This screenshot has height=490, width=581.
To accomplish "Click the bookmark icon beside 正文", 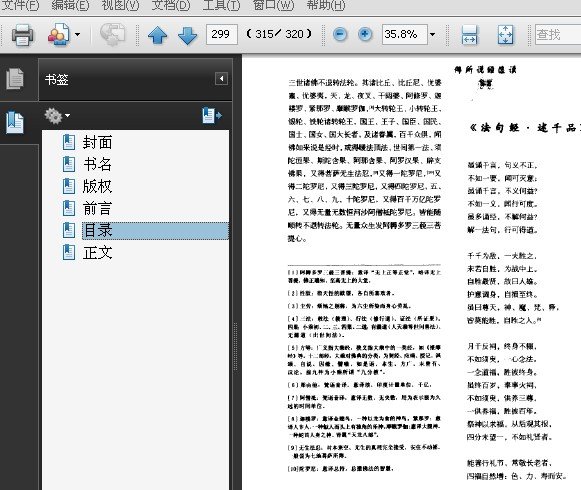I will (x=69, y=253).
